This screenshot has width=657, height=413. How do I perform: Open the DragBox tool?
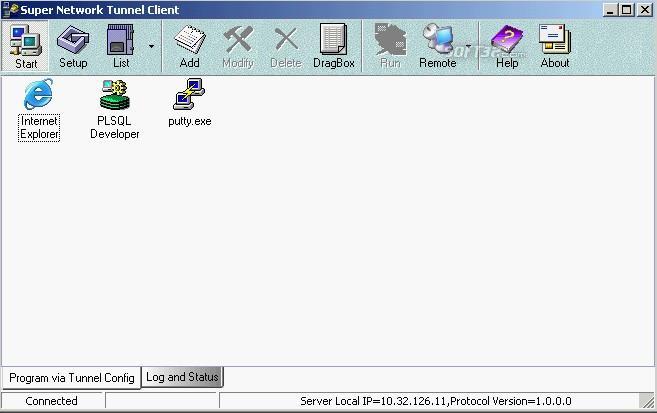coord(334,46)
